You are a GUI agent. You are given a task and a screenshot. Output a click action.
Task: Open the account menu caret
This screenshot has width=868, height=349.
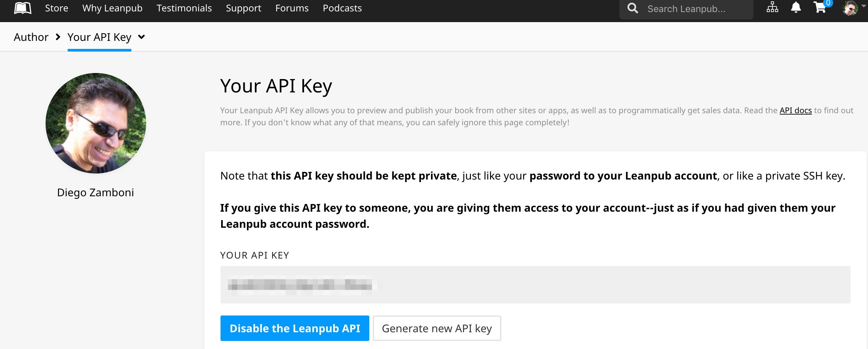pyautogui.click(x=864, y=6)
